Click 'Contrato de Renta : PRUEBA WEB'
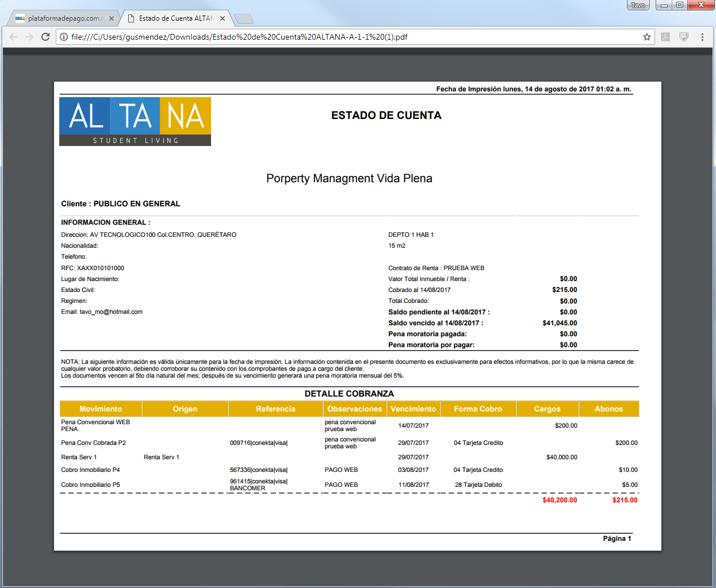This screenshot has width=716, height=588. [x=437, y=268]
